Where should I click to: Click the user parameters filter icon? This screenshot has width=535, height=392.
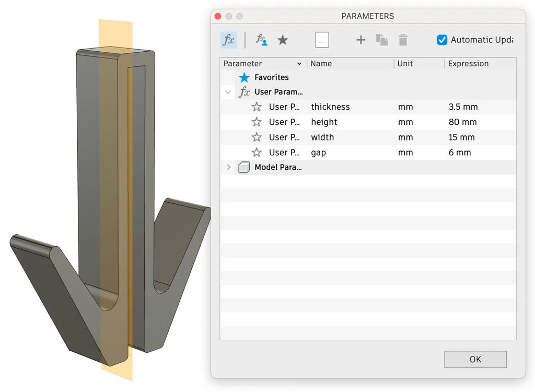point(261,40)
